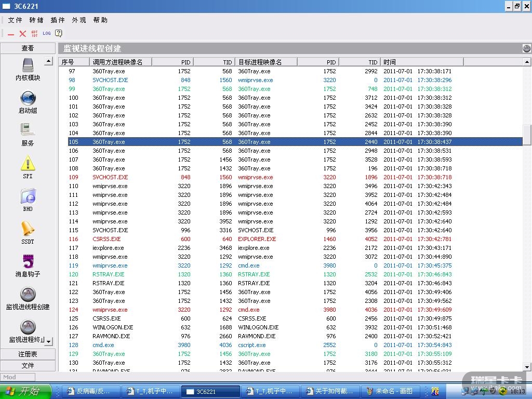Screen dimensions: 532x399
Task: Open 文件 menu
Action: tap(15, 20)
